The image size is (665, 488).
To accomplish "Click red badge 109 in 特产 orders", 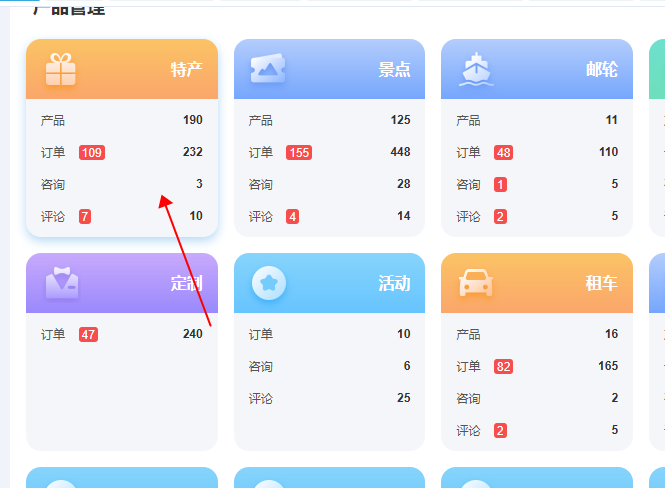I will 92,153.
